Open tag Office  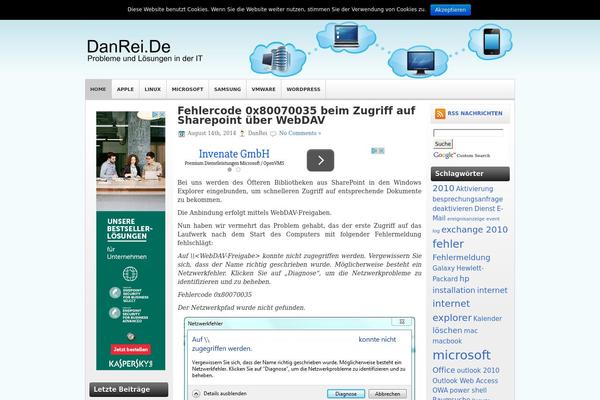click(443, 370)
